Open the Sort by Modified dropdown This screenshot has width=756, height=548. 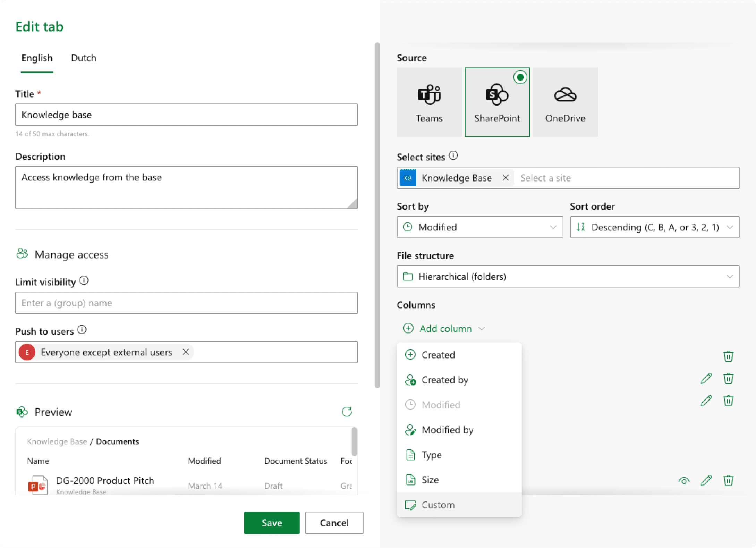point(479,227)
